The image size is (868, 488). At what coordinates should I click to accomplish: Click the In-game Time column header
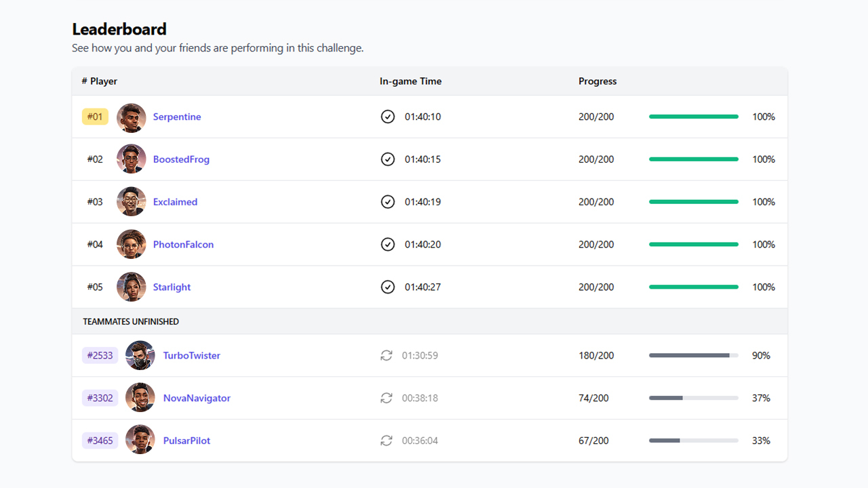click(410, 81)
